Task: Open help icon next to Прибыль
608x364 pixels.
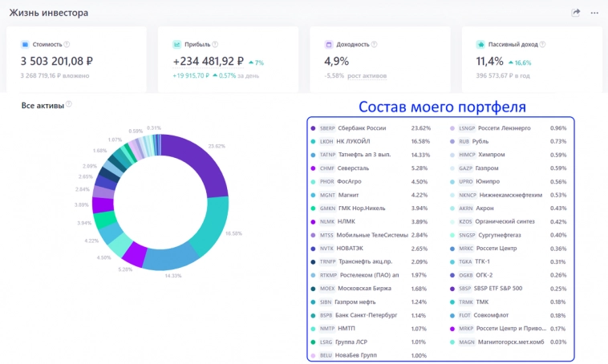Action: tap(215, 45)
